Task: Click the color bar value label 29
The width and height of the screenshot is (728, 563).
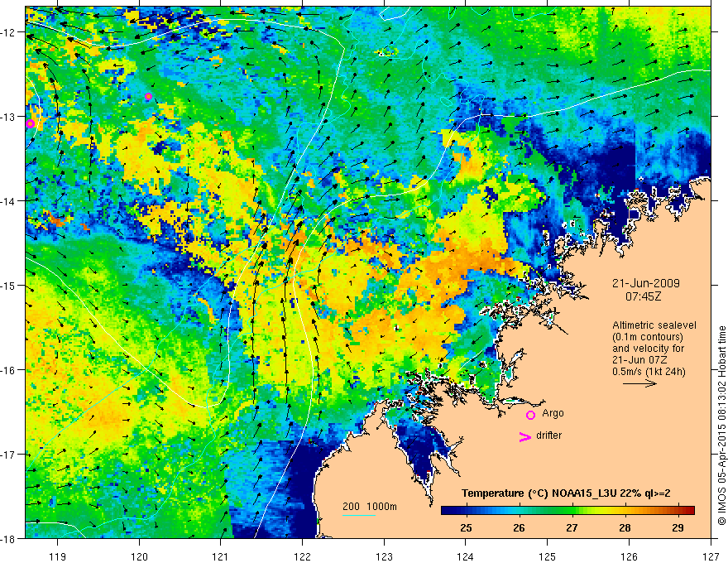Action: click(x=678, y=527)
